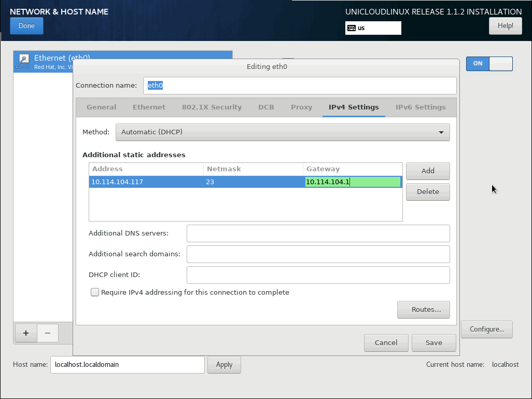Check Require IPv4 addressing for this connection
The width and height of the screenshot is (532, 399).
95,292
